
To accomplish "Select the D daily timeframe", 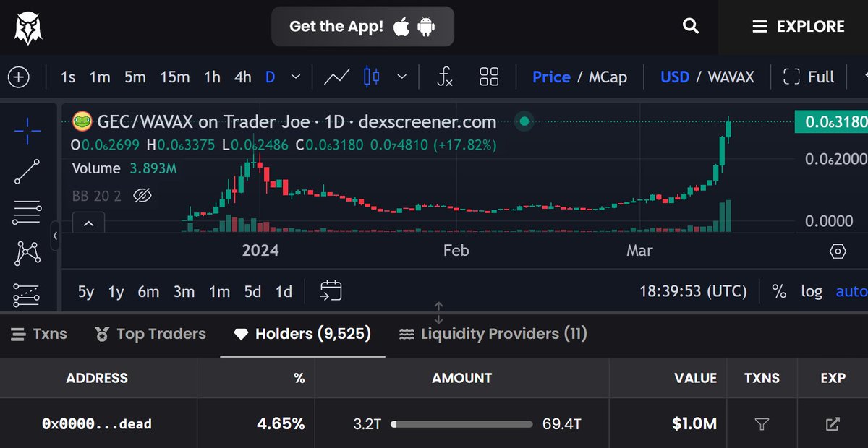I will 270,77.
